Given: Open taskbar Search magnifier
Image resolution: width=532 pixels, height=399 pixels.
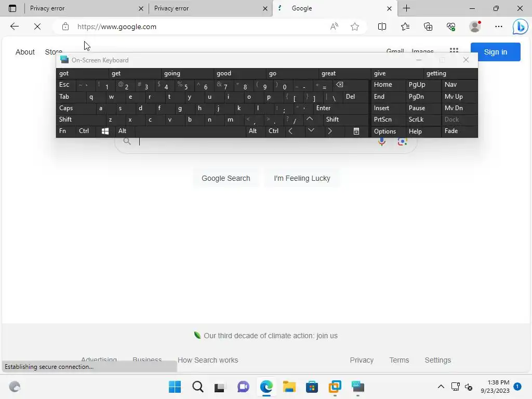Looking at the screenshot, I should tap(198, 387).
